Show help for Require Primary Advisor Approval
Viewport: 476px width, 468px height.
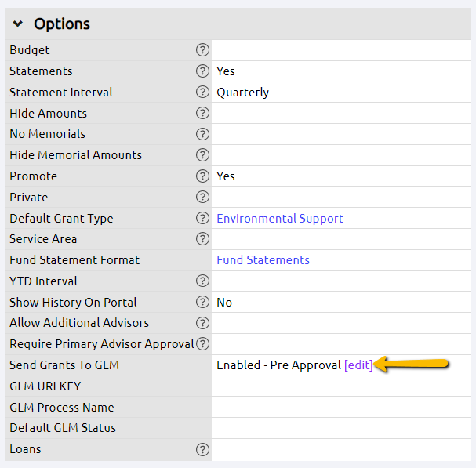[202, 344]
